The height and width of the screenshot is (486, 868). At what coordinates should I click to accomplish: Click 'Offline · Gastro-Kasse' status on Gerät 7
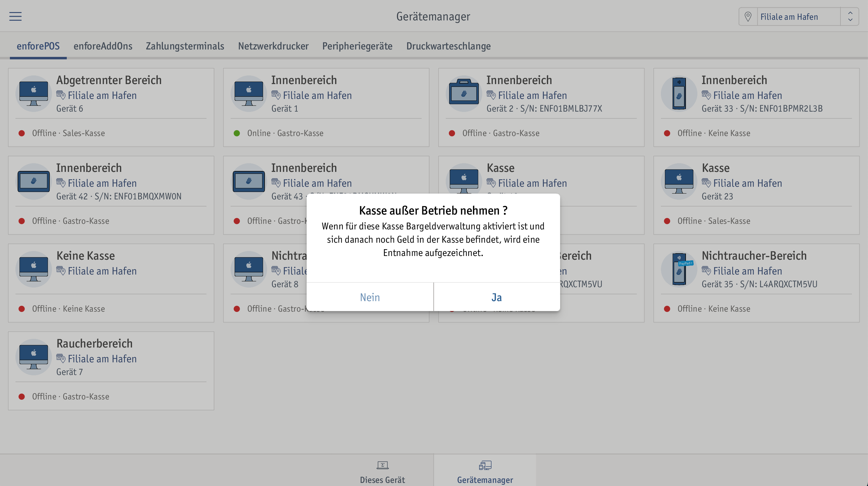70,397
